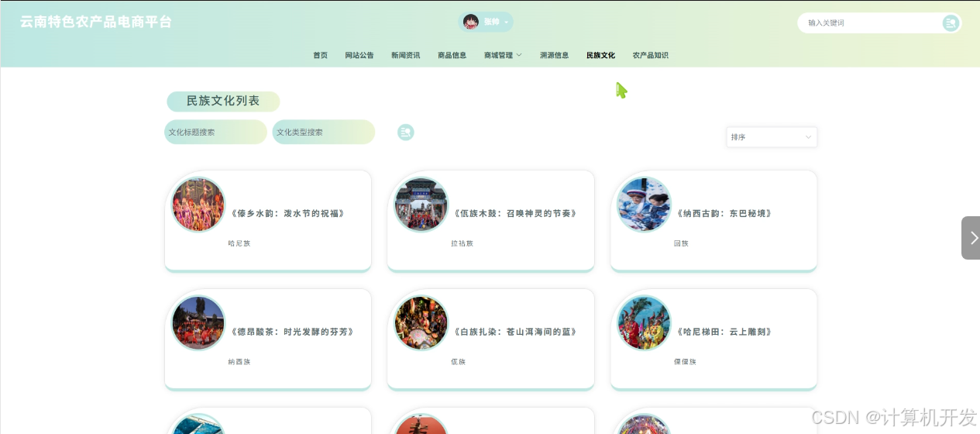
Task: Click the right arrow side panel handle
Action: (971, 238)
